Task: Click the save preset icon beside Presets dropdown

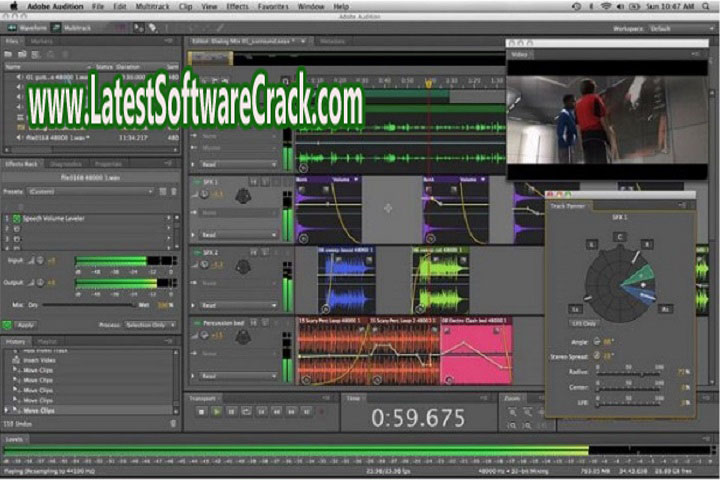Action: point(163,192)
